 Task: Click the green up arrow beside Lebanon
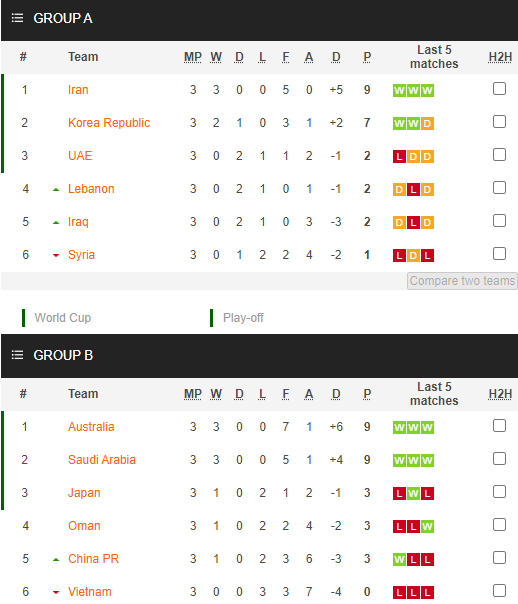56,190
